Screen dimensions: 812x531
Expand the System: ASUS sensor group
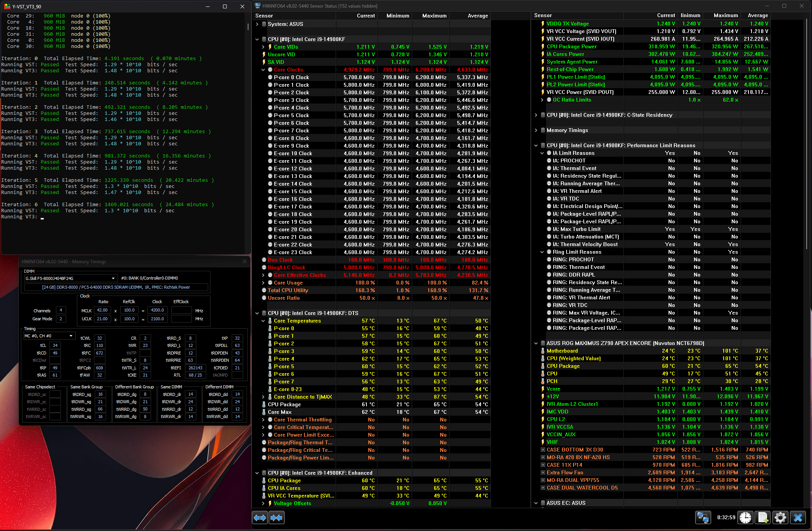tap(257, 24)
